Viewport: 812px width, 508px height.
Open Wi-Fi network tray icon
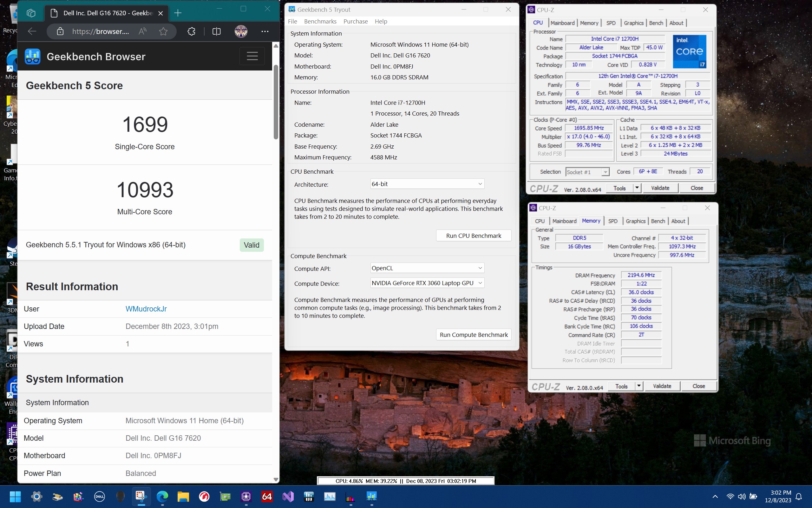[730, 496]
